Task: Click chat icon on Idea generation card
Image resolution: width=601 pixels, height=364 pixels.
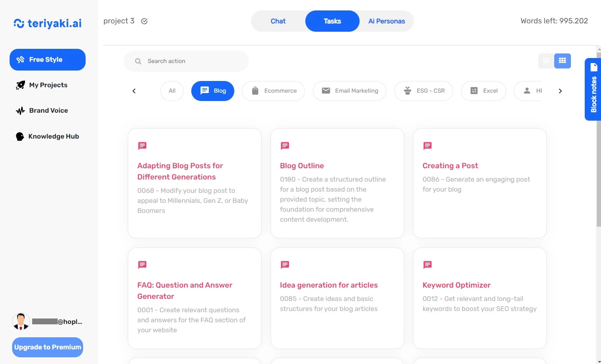Action: 285,265
